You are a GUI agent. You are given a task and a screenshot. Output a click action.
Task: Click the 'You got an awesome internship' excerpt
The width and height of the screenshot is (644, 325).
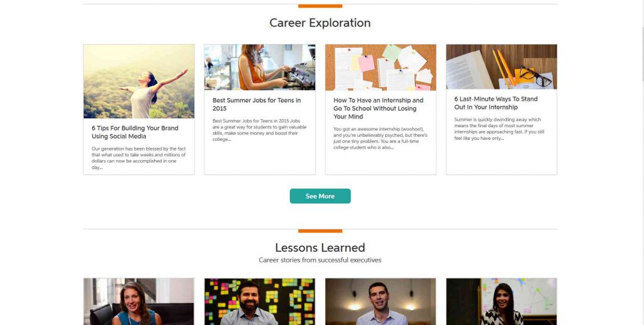pyautogui.click(x=379, y=139)
